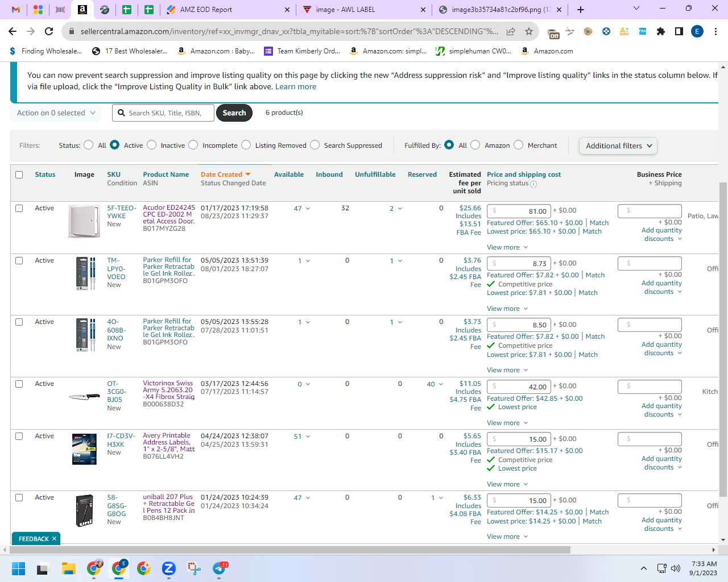Open the Chrome tab search chevron
728x582 pixels.
point(636,9)
